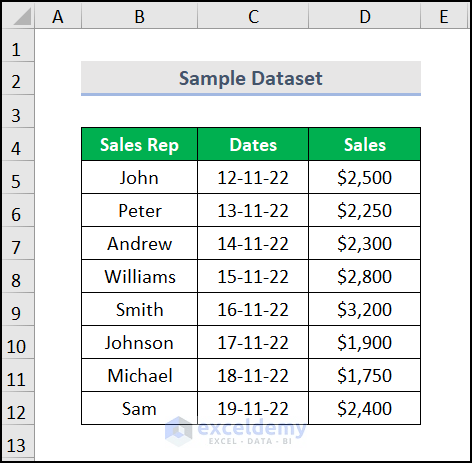Select row 6 header
This screenshot has width=472, height=463.
pos(18,210)
